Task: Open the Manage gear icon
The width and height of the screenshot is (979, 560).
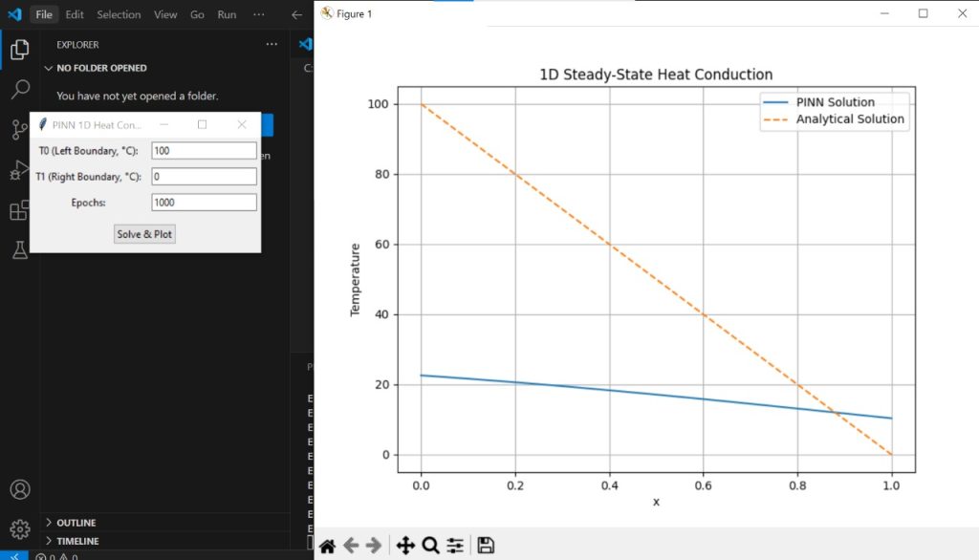Action: pyautogui.click(x=19, y=528)
